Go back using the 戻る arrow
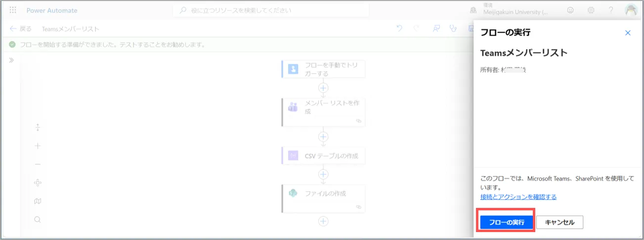This screenshot has width=644, height=240. click(x=20, y=29)
